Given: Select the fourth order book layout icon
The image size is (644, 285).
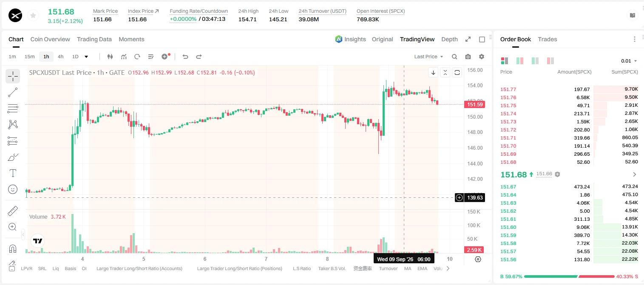Looking at the screenshot, I should (550, 61).
